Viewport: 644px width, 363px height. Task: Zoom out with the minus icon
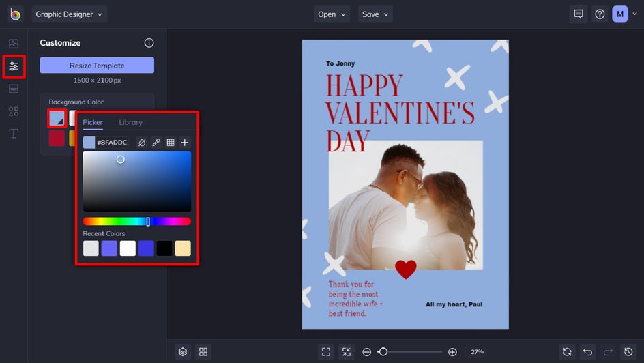[367, 352]
